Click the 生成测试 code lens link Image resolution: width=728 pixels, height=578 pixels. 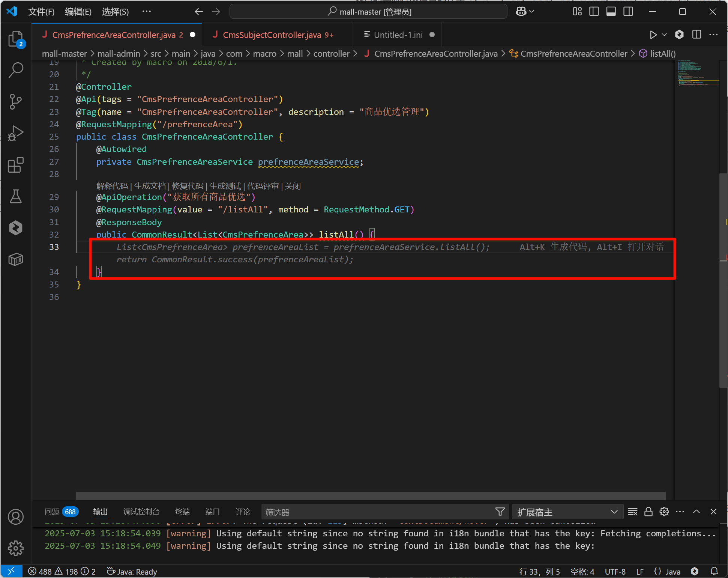tap(225, 186)
